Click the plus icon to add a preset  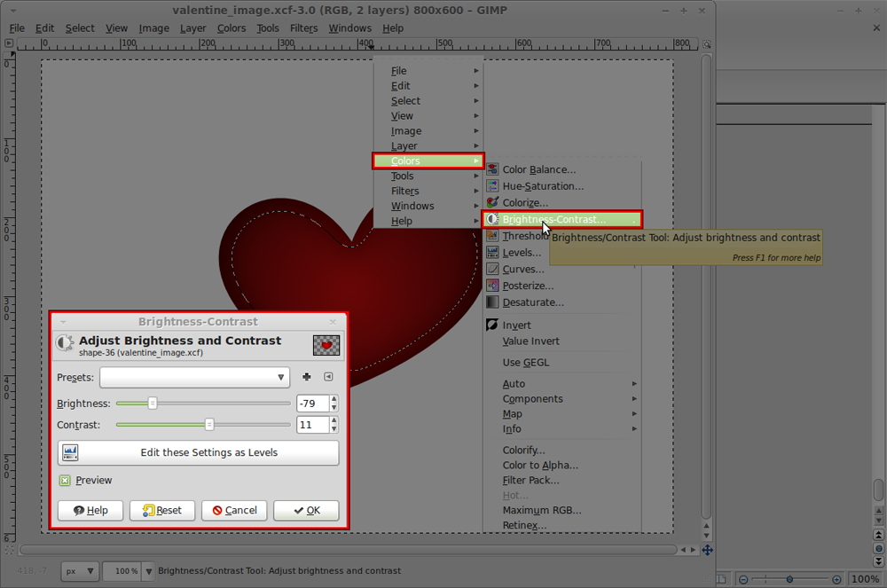click(x=306, y=377)
